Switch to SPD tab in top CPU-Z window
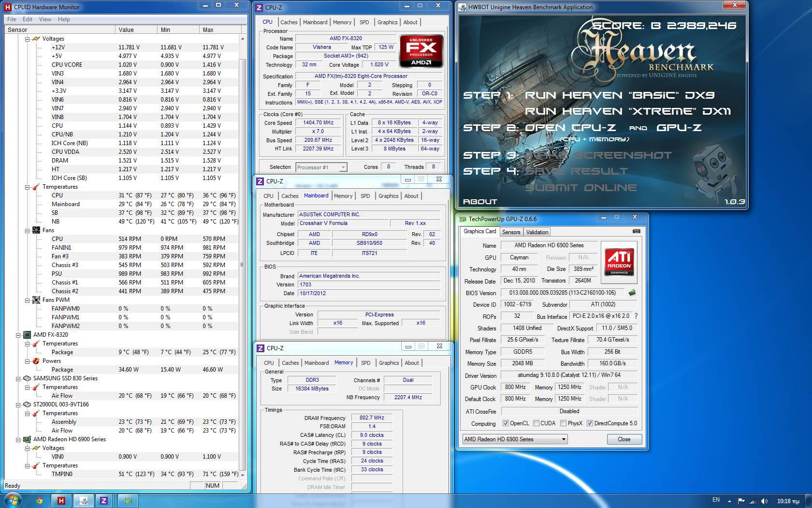Viewport: 812px width, 508px height. 364,22
